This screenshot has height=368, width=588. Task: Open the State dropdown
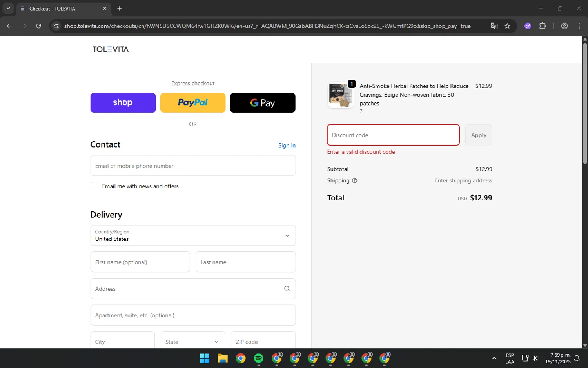pos(193,340)
